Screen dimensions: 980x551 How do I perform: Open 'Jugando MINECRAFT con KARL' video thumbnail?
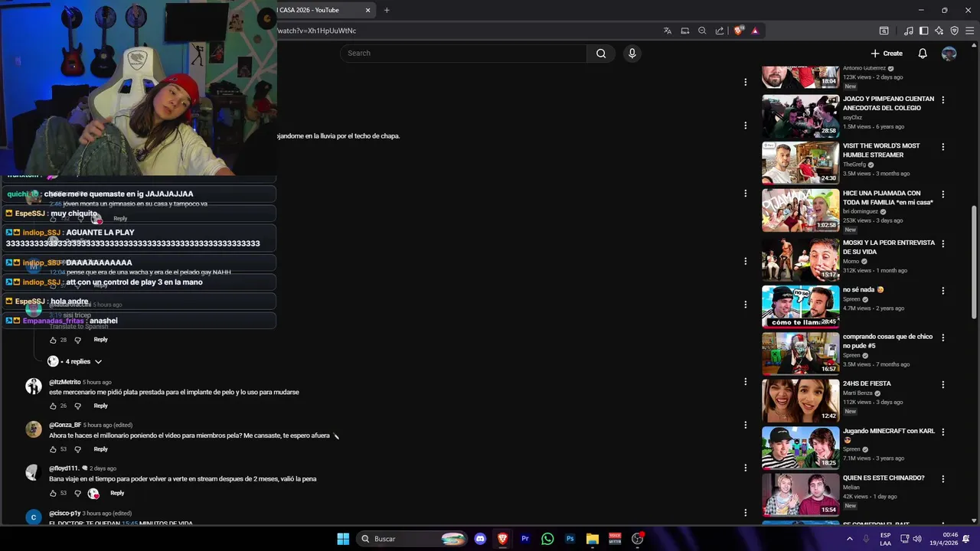[800, 448]
